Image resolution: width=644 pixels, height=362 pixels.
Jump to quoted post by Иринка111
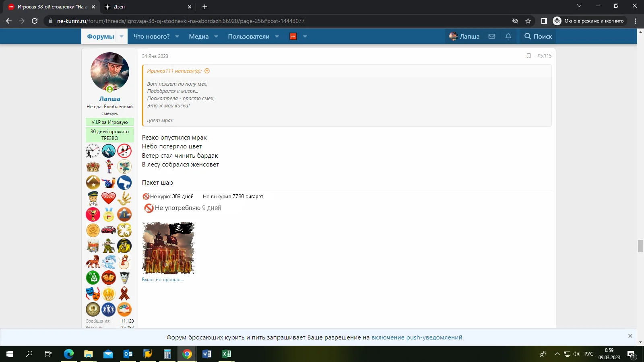pos(207,71)
